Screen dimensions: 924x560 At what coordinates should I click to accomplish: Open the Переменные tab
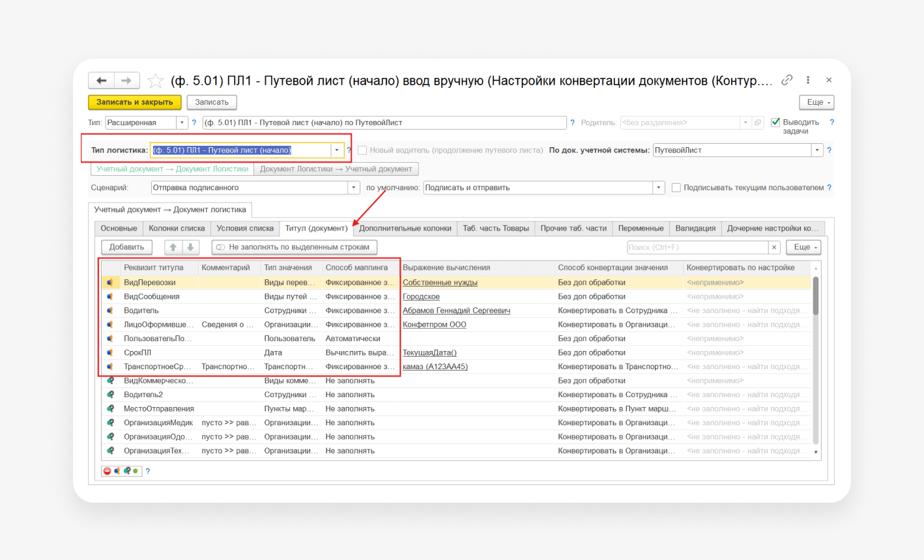[641, 229]
